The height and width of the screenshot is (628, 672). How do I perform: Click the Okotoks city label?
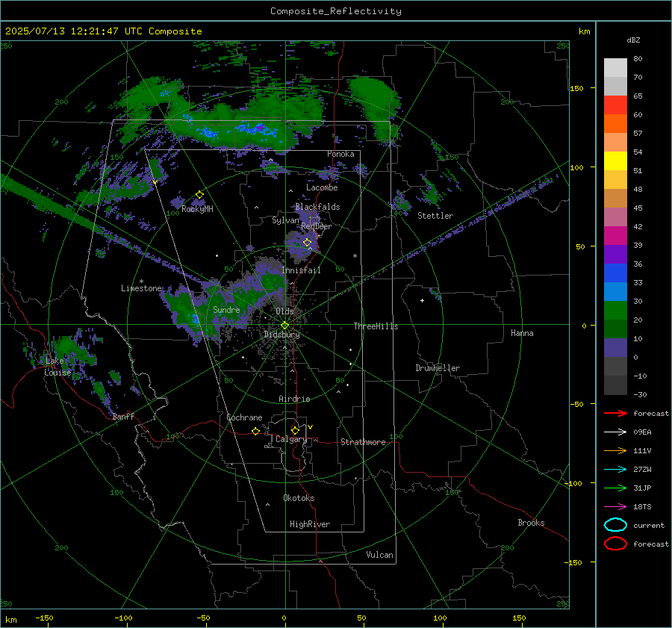tap(299, 498)
